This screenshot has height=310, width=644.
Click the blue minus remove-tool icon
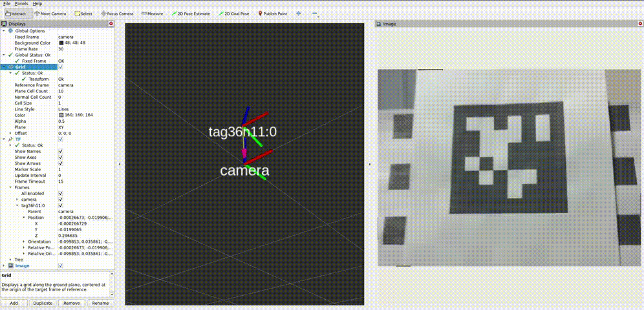pos(315,14)
